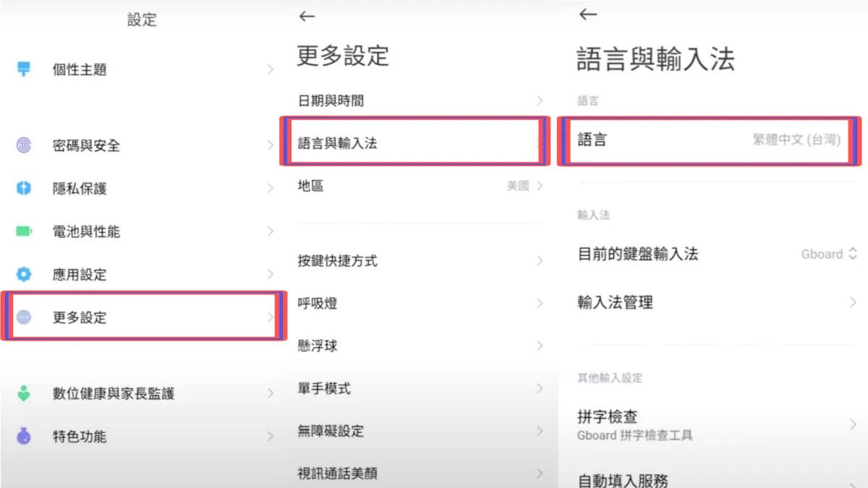Click the 數位健康與家長監護 heart icon

click(24, 393)
